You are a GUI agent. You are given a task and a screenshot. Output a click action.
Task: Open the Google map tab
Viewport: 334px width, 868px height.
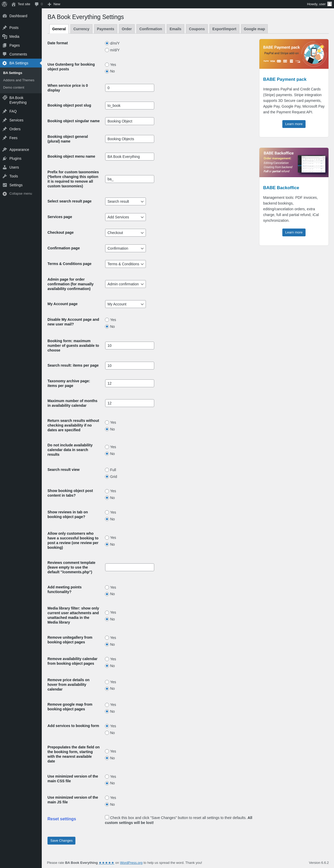tap(254, 29)
